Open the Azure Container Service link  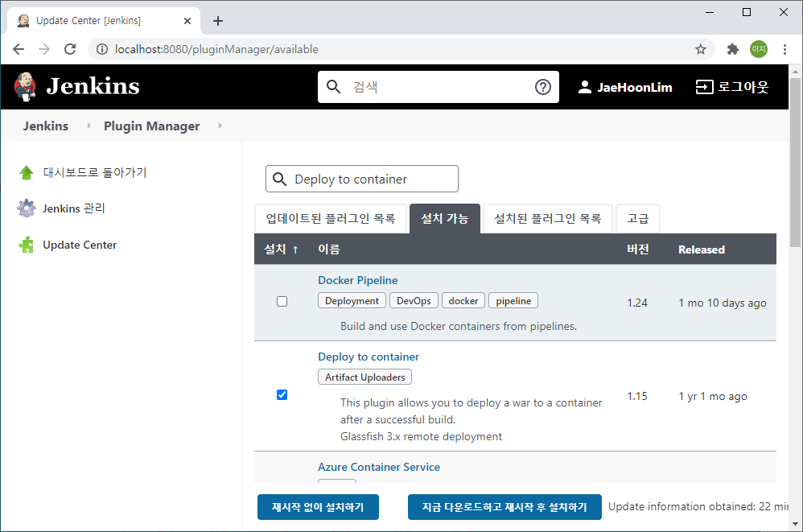click(379, 467)
